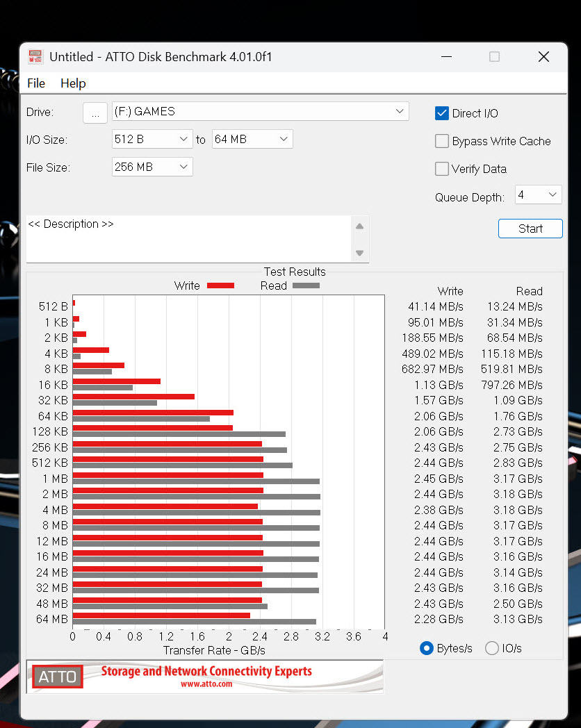The image size is (581, 728).
Task: Open the Queue Depth dropdown
Action: [x=539, y=195]
